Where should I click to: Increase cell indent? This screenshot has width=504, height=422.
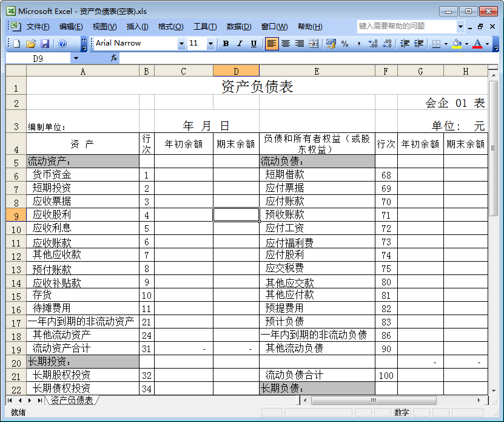418,44
